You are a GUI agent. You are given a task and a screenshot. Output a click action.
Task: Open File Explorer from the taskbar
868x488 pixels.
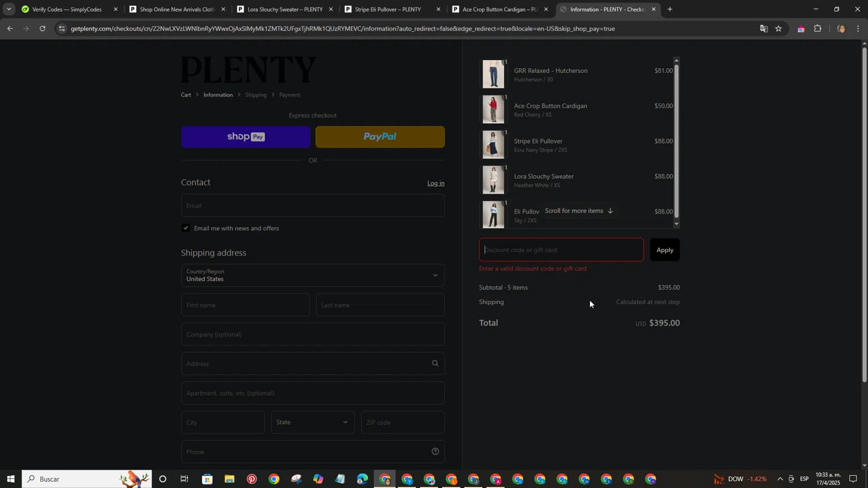click(230, 479)
